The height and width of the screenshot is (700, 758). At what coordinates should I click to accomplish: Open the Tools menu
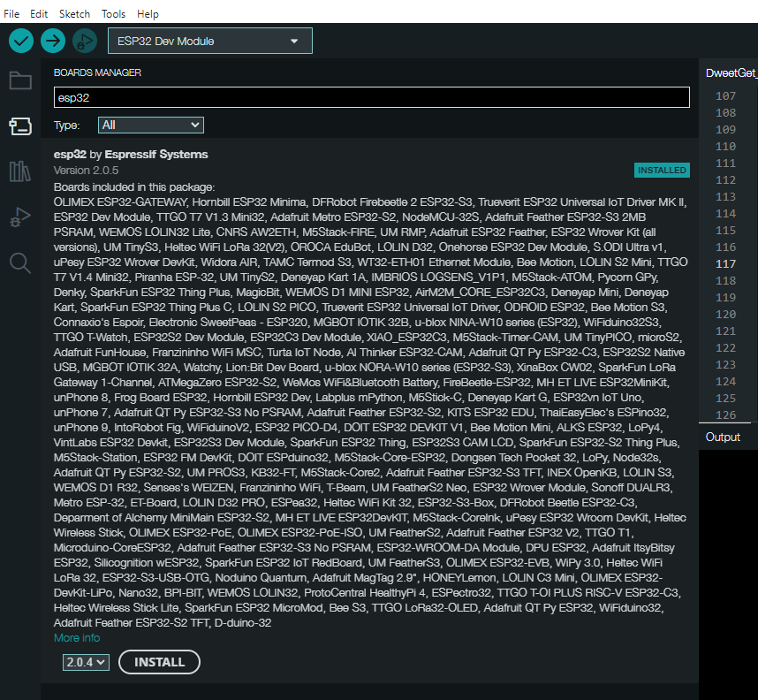tap(114, 14)
